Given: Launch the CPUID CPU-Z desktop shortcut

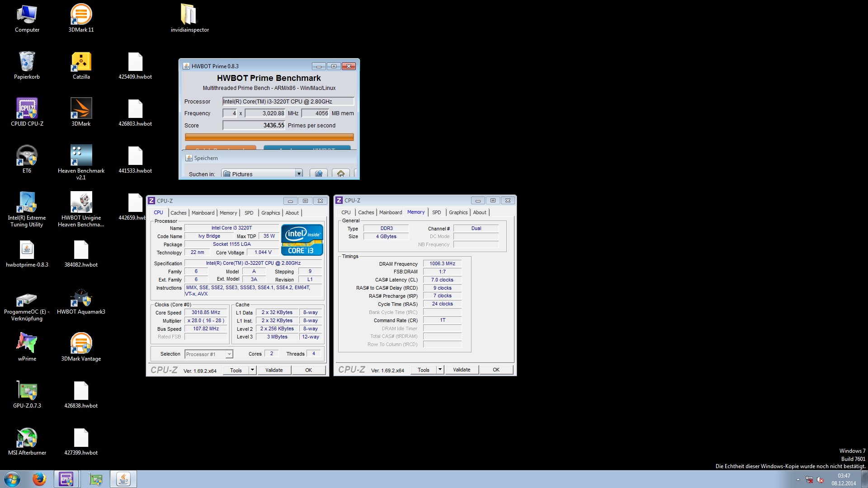Looking at the screenshot, I should point(27,112).
